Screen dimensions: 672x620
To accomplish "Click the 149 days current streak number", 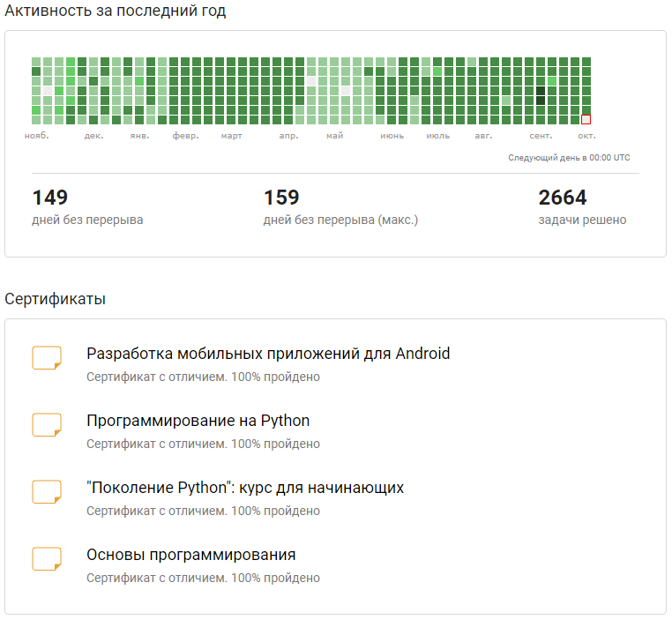I will [x=50, y=198].
